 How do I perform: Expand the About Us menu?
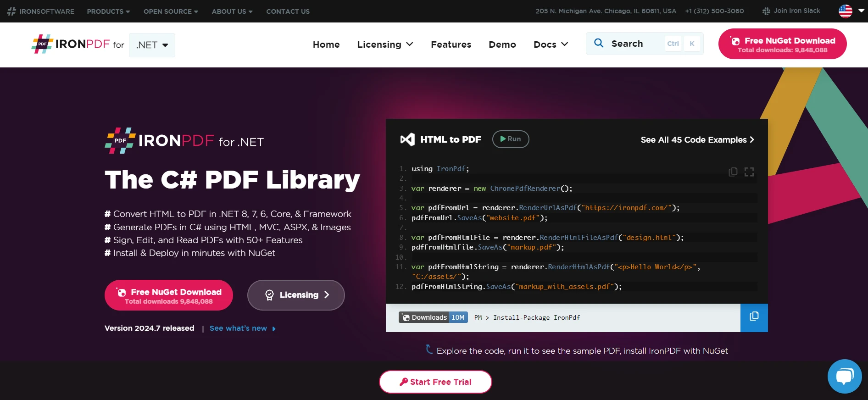pos(232,11)
